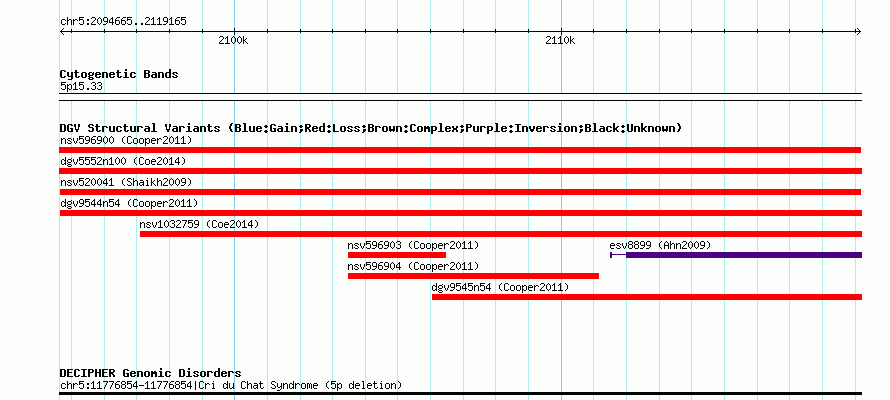Click the esv8899 (Ahn2009) text label
The height and width of the screenshot is (400, 890).
[660, 245]
